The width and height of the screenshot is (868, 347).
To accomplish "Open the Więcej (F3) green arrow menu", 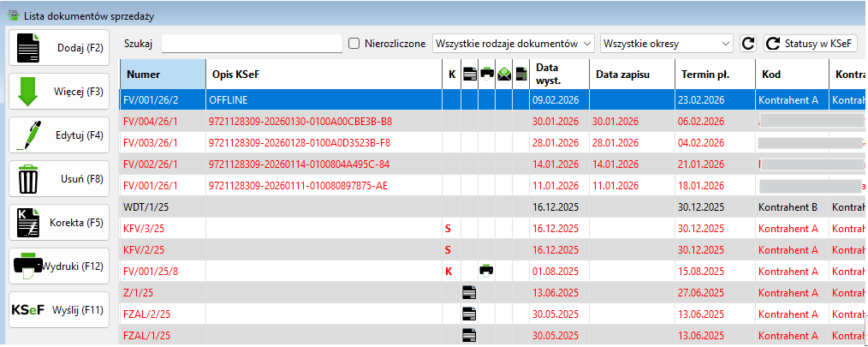I will pos(59,91).
